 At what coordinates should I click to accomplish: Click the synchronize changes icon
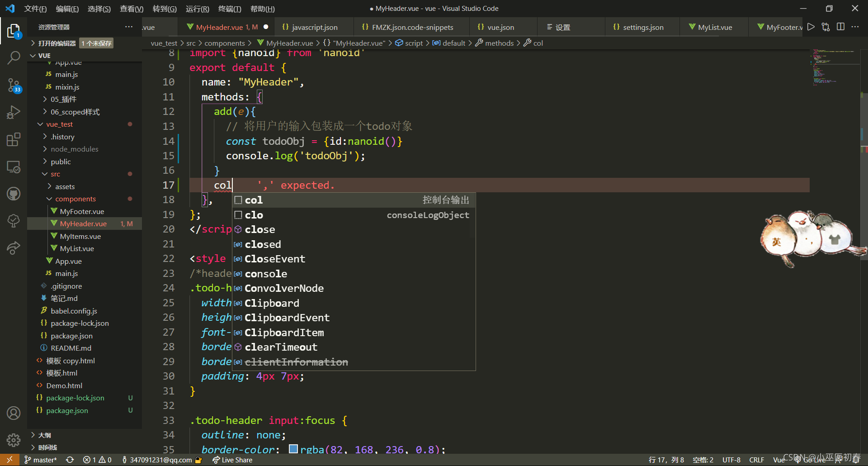[x=70, y=460]
